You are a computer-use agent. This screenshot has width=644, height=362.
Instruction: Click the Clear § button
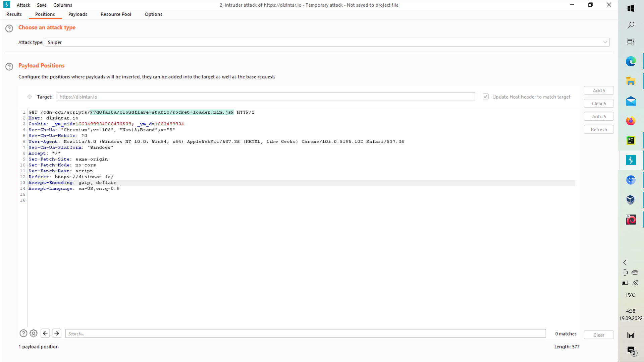pos(599,104)
